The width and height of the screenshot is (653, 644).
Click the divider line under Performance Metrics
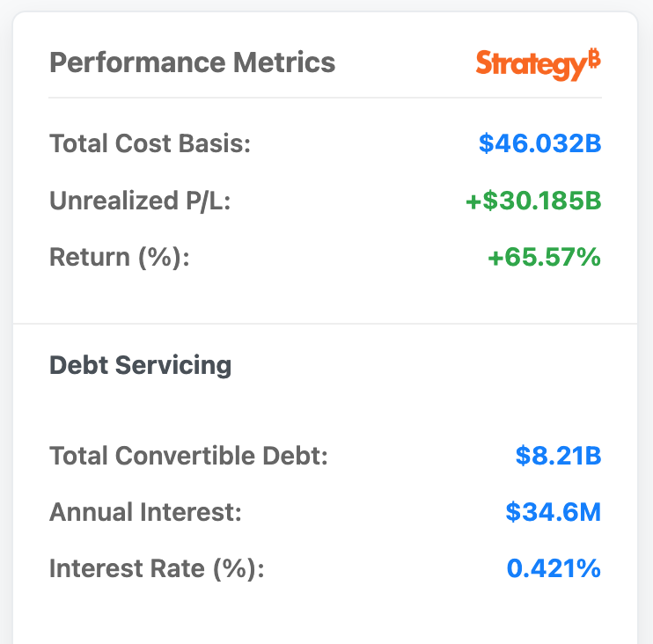[x=326, y=98]
